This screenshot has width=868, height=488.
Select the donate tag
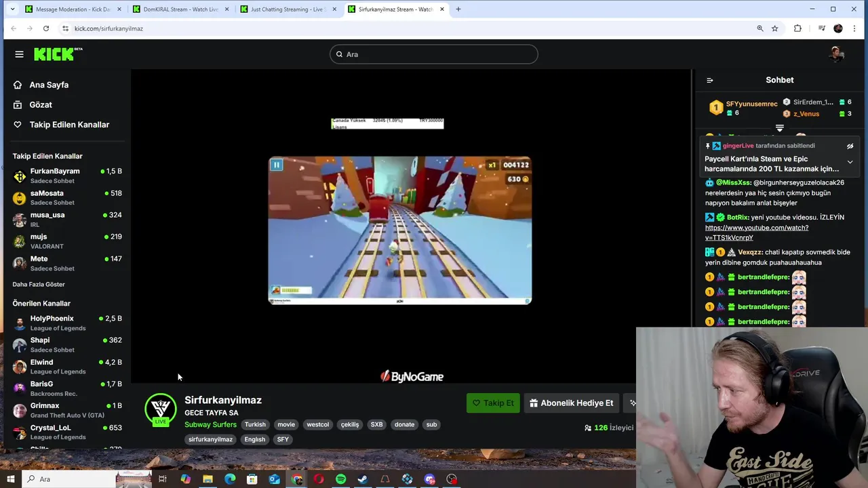click(404, 424)
